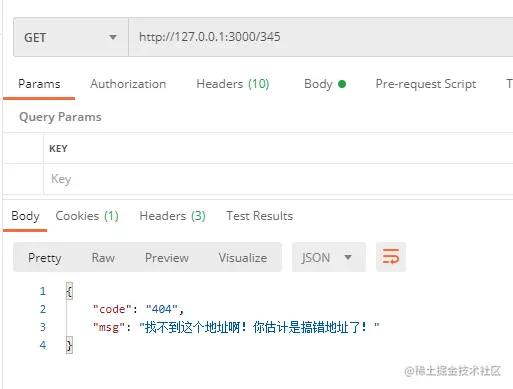The width and height of the screenshot is (513, 389).
Task: Select the Preview view mode
Action: tap(167, 258)
